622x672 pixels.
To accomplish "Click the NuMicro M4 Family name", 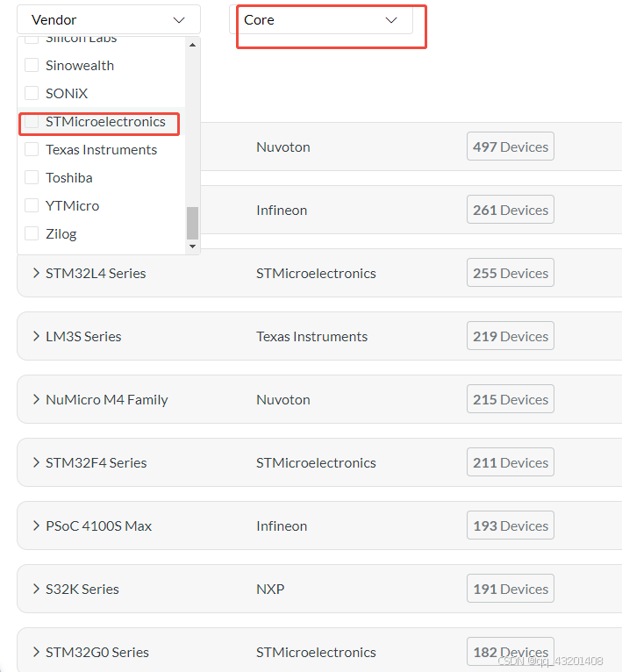I will [x=107, y=400].
